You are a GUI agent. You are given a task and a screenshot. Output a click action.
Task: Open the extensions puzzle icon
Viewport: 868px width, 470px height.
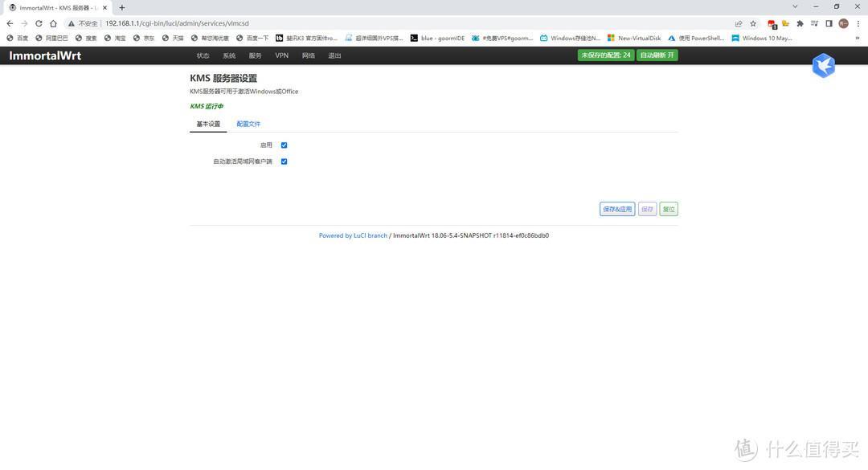[800, 23]
